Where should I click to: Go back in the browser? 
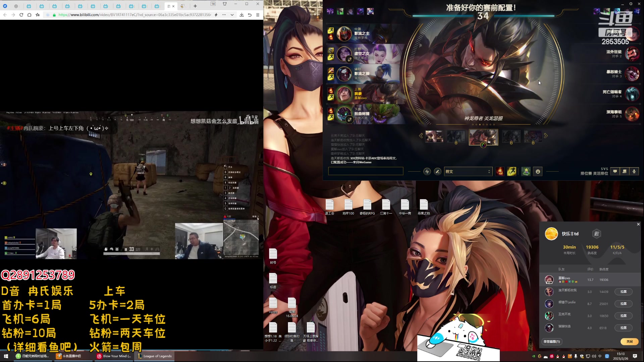(x=5, y=15)
